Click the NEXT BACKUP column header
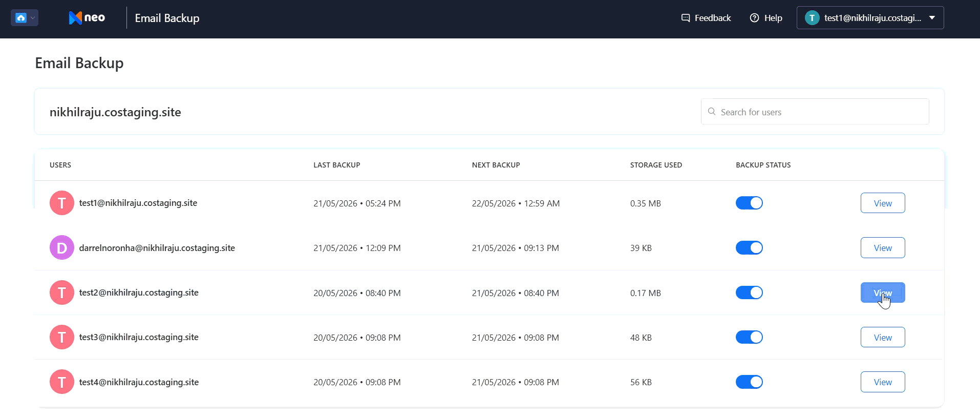Screen dimensions: 980x418 pos(496,165)
